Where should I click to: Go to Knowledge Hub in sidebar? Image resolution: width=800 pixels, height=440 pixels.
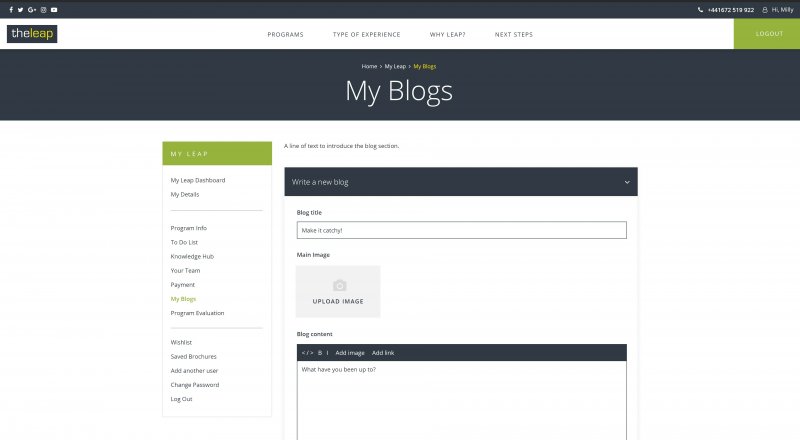tap(192, 256)
